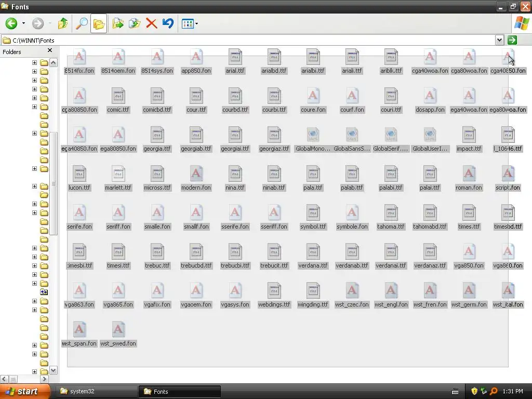Click the nina.ttf file name

coord(235,188)
